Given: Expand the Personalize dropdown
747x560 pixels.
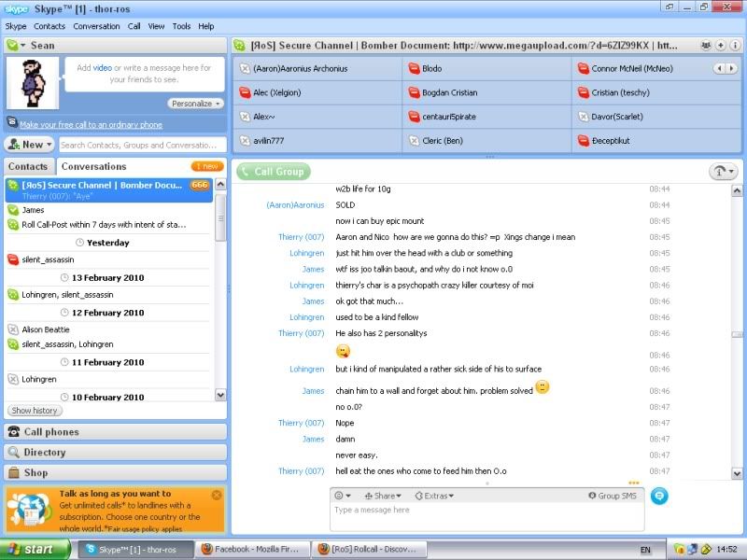Looking at the screenshot, I should tap(196, 104).
